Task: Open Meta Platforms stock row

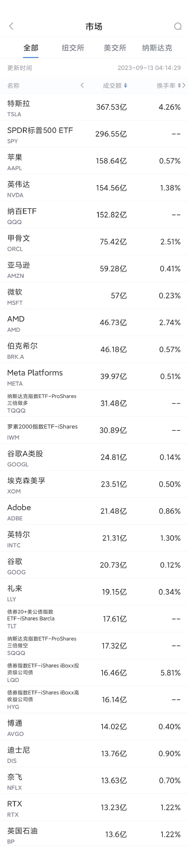Action: [x=94, y=376]
